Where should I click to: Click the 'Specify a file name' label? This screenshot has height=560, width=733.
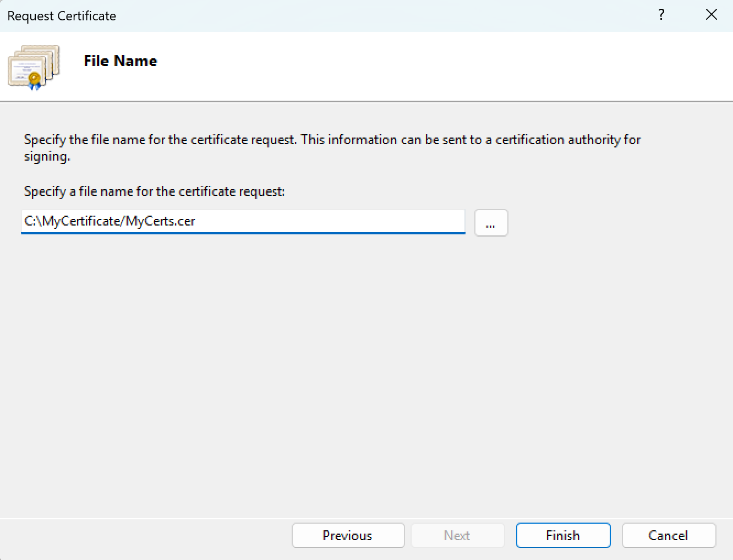pyautogui.click(x=154, y=191)
